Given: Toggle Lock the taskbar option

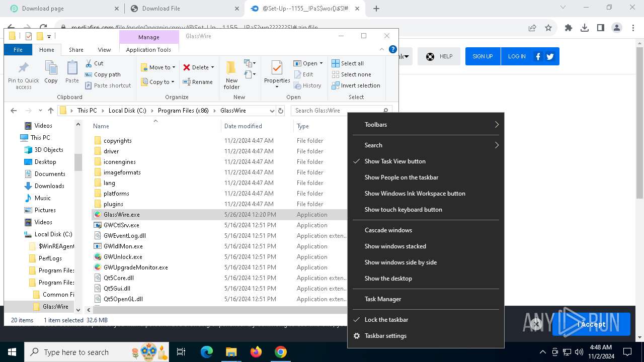Looking at the screenshot, I should tap(426, 320).
